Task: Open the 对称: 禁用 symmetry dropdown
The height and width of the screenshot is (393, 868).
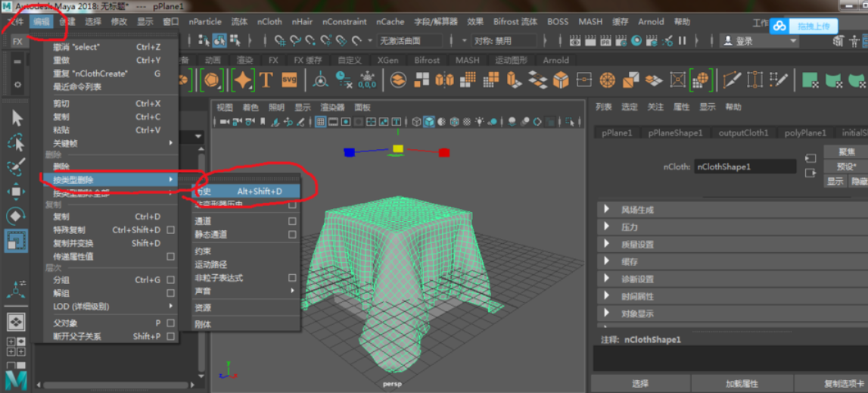Action: 503,41
